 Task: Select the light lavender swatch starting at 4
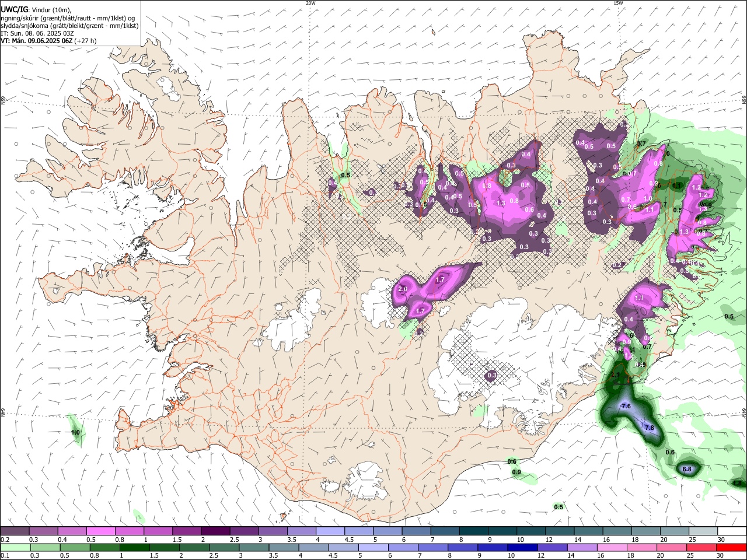tap(330, 531)
